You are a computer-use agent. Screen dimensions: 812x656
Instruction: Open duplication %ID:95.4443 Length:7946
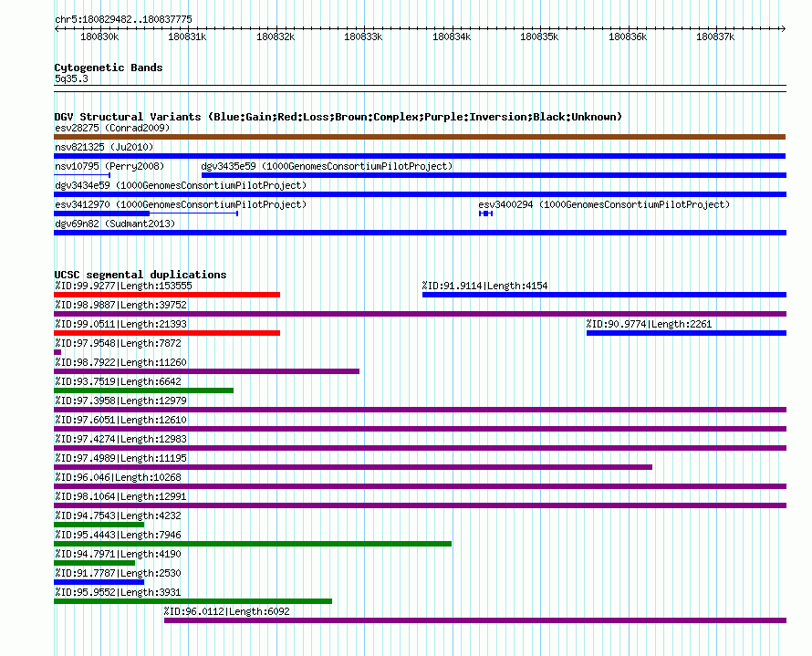point(253,544)
